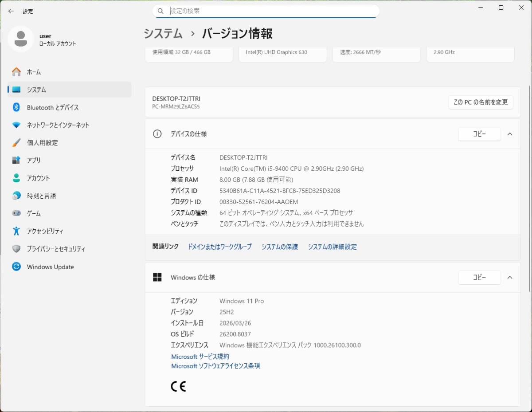Viewport: 532px width, 412px height.
Task: Open the 個人用設定 brush icon
Action: coord(16,142)
